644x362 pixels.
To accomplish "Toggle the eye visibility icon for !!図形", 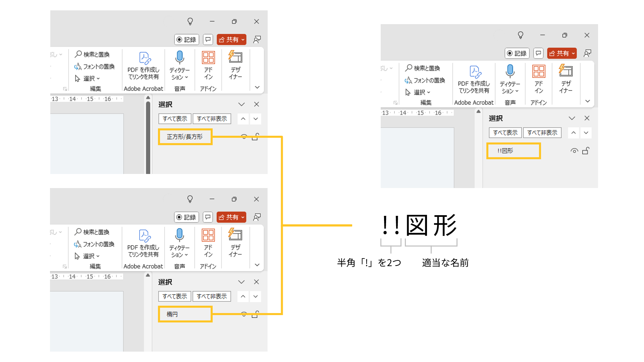I will [x=574, y=151].
